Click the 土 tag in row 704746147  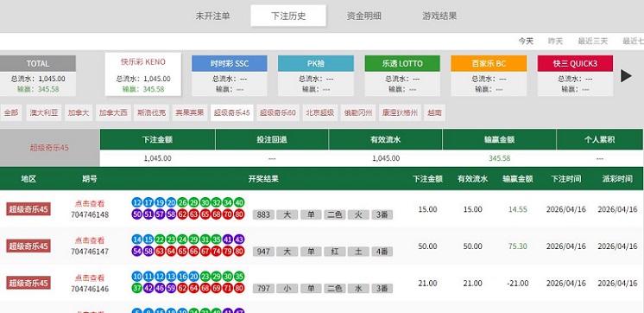[x=358, y=252]
